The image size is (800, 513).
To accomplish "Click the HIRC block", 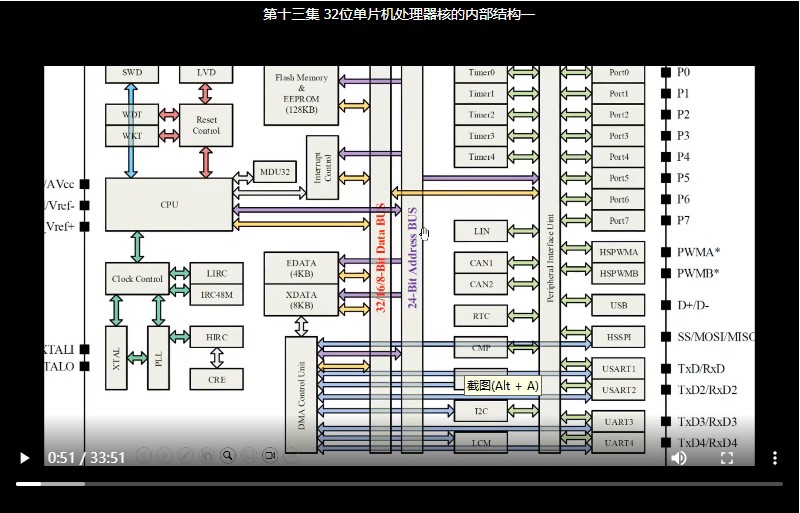I will 217,337.
